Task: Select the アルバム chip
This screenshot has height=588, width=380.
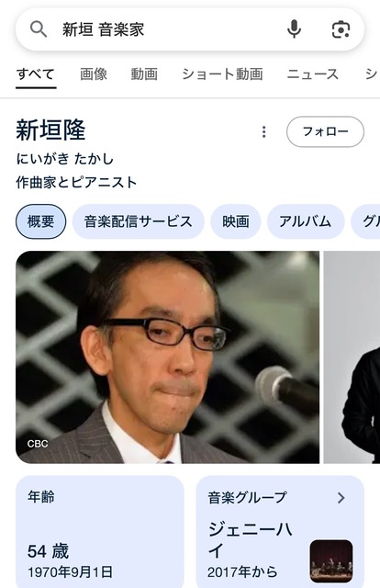Action: point(305,221)
